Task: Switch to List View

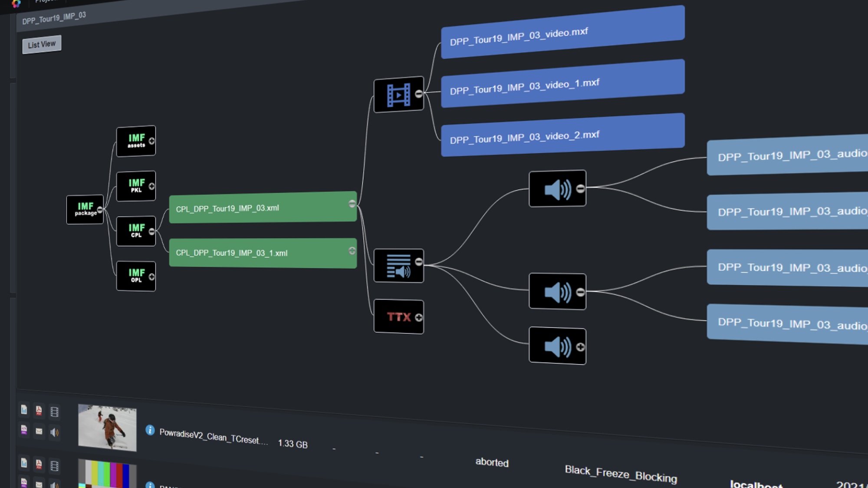Action: tap(42, 44)
